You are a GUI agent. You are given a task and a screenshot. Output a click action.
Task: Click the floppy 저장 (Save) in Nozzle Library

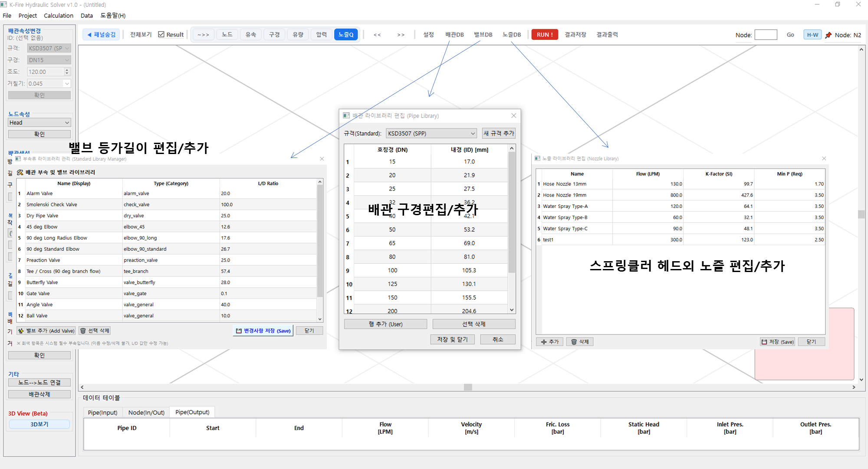click(777, 342)
